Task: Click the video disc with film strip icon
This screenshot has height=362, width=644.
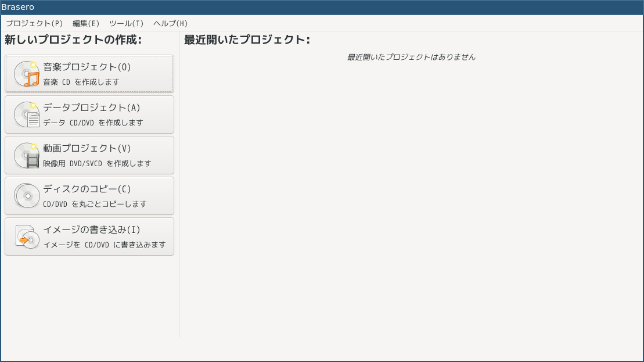Action: [x=27, y=155]
